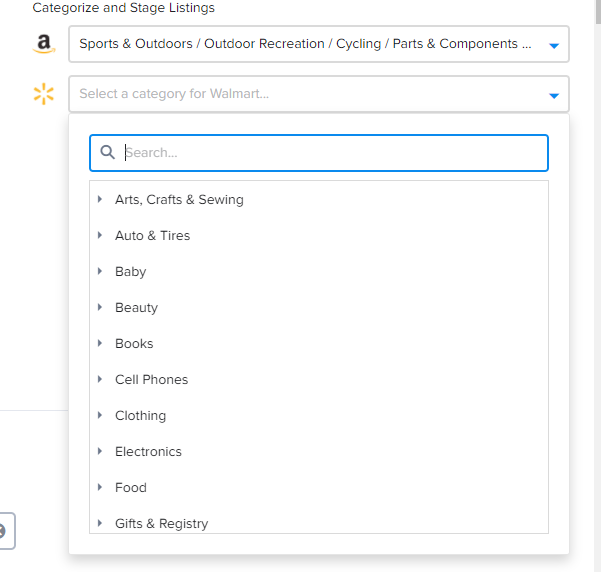The height and width of the screenshot is (572, 601).
Task: Click the Walmart category search field
Action: click(330, 153)
